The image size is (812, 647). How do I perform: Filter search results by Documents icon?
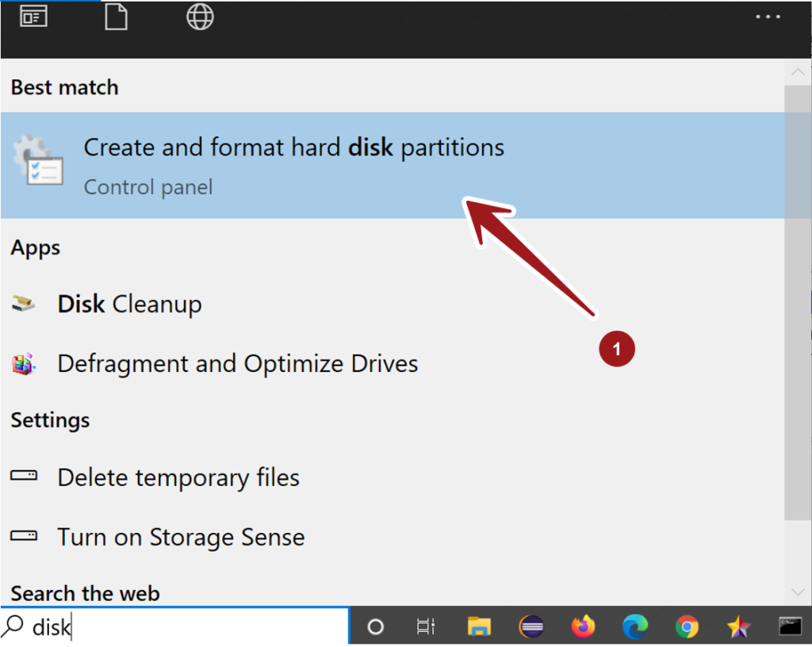(117, 17)
